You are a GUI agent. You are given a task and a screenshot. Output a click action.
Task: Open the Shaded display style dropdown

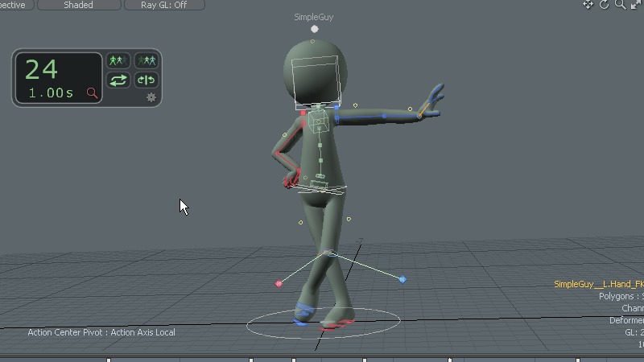tap(78, 5)
